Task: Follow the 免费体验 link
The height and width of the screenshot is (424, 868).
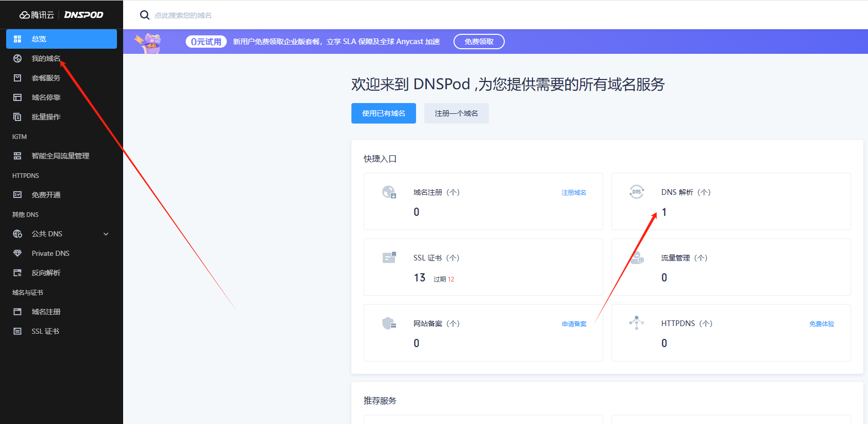Action: tap(822, 324)
